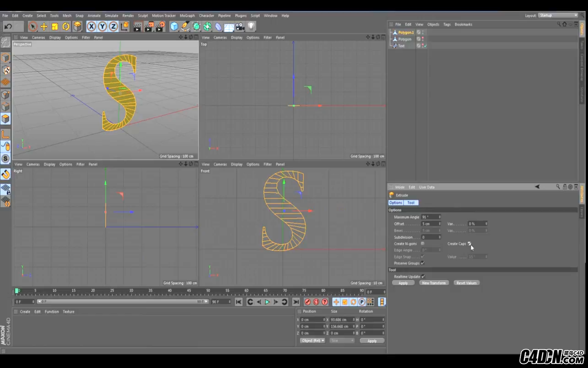
Task: Add a Cube primitive object
Action: (x=174, y=27)
